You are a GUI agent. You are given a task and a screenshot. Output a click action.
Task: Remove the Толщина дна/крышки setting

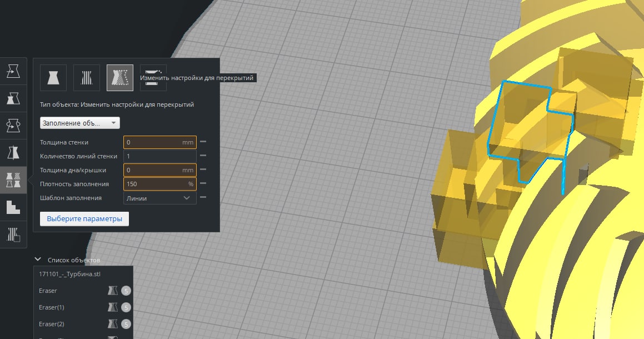click(x=203, y=169)
